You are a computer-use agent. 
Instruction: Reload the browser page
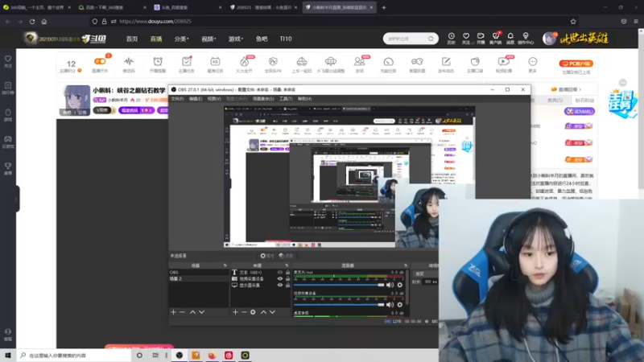click(x=32, y=22)
